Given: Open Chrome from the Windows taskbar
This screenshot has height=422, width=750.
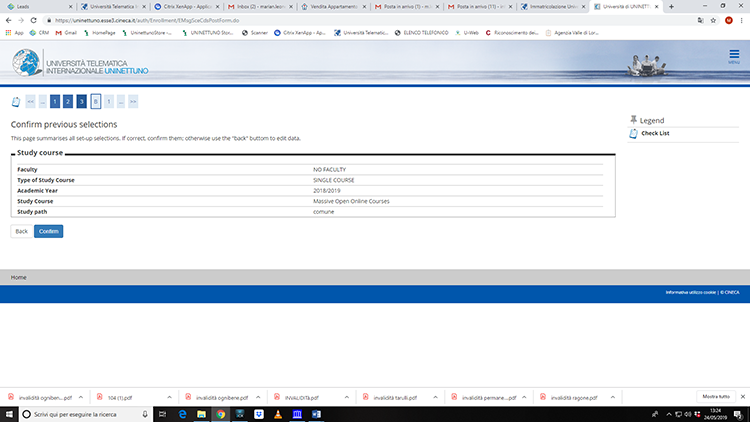Looking at the screenshot, I should point(220,412).
